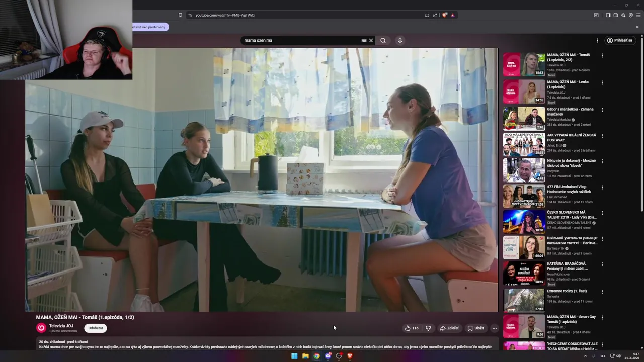This screenshot has height=362, width=644.
Task: Set as default button in notification bar
Action: point(150,27)
